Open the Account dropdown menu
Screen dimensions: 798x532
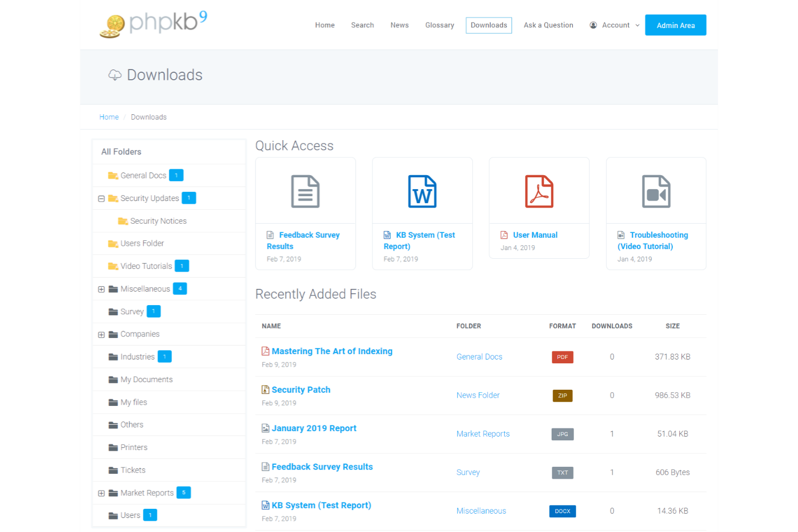pos(615,25)
